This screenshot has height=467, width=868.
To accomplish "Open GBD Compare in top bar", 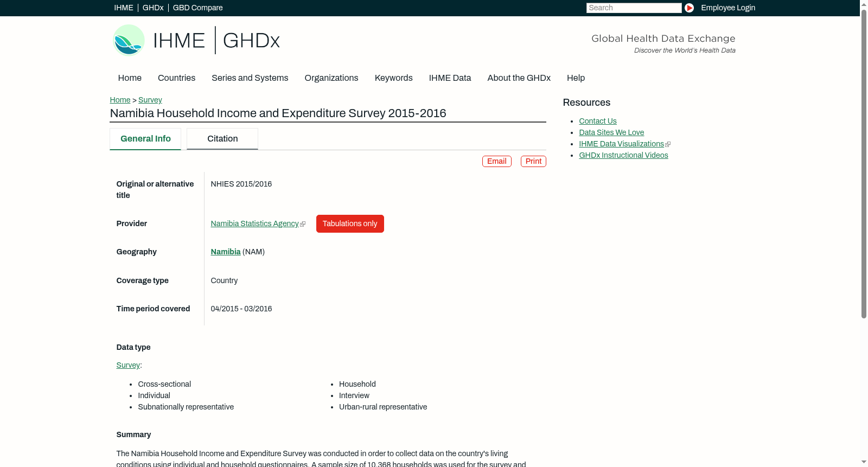I will pos(197,8).
